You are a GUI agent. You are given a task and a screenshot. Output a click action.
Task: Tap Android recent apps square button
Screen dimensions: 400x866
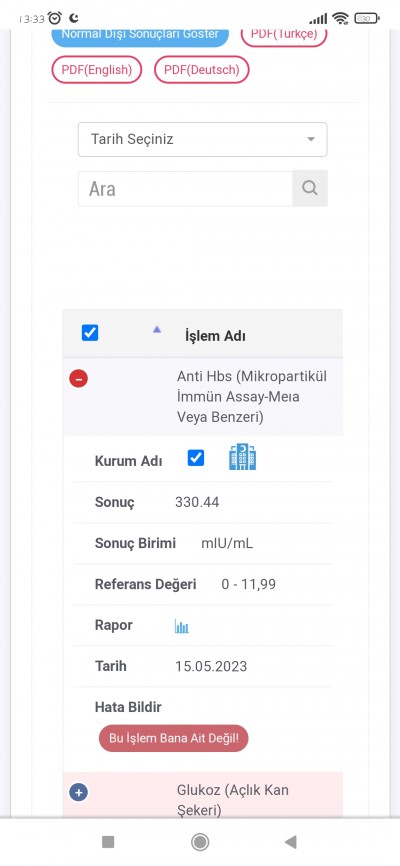pos(108,842)
